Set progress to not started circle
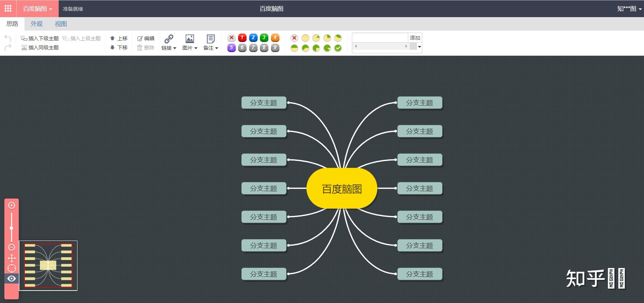 click(x=305, y=38)
